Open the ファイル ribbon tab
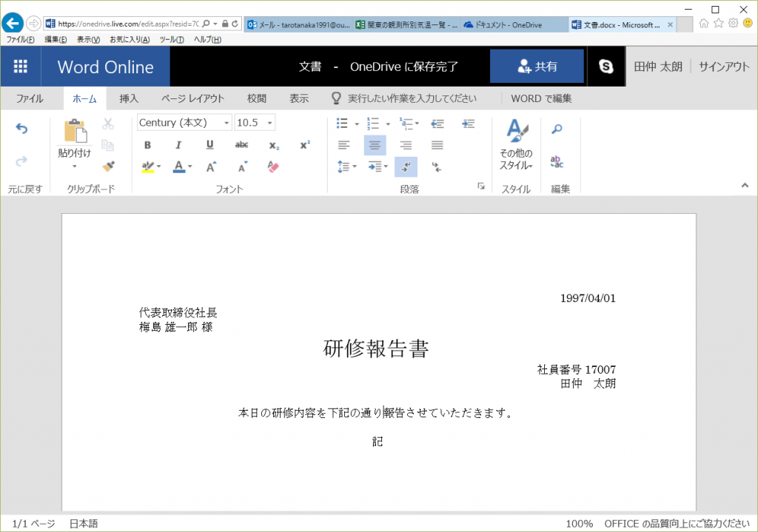Viewport: 758px width, 532px height. pos(30,98)
